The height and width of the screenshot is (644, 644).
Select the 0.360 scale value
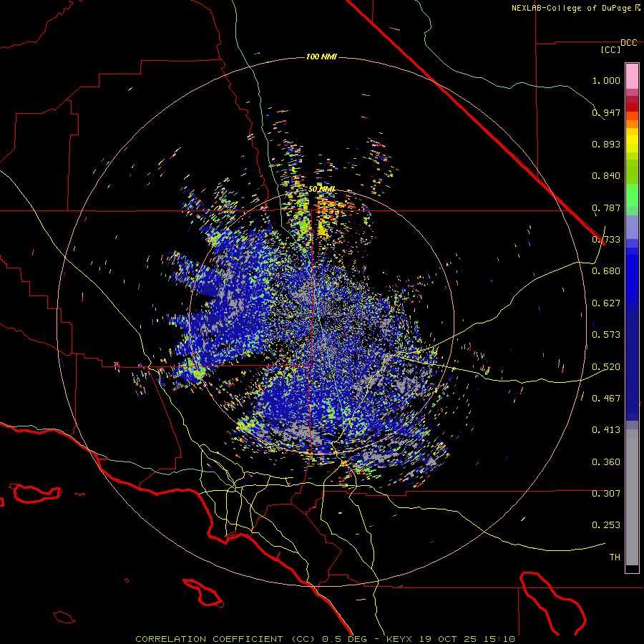point(606,462)
